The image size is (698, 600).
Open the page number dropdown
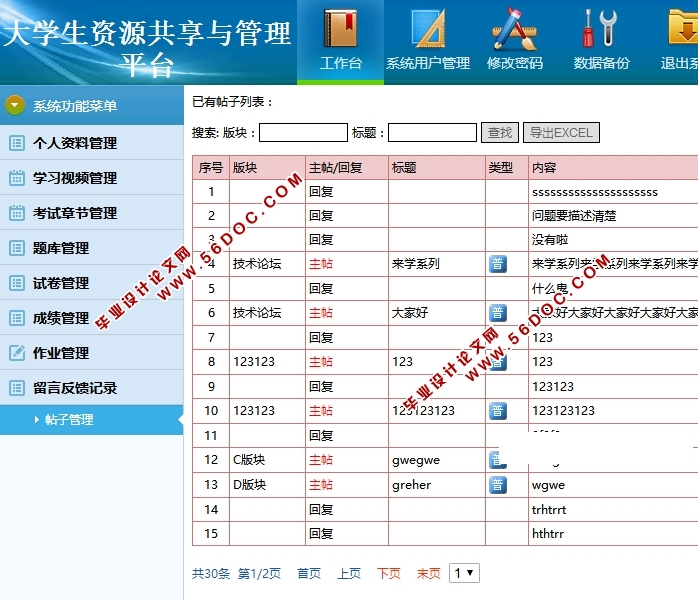click(x=464, y=573)
